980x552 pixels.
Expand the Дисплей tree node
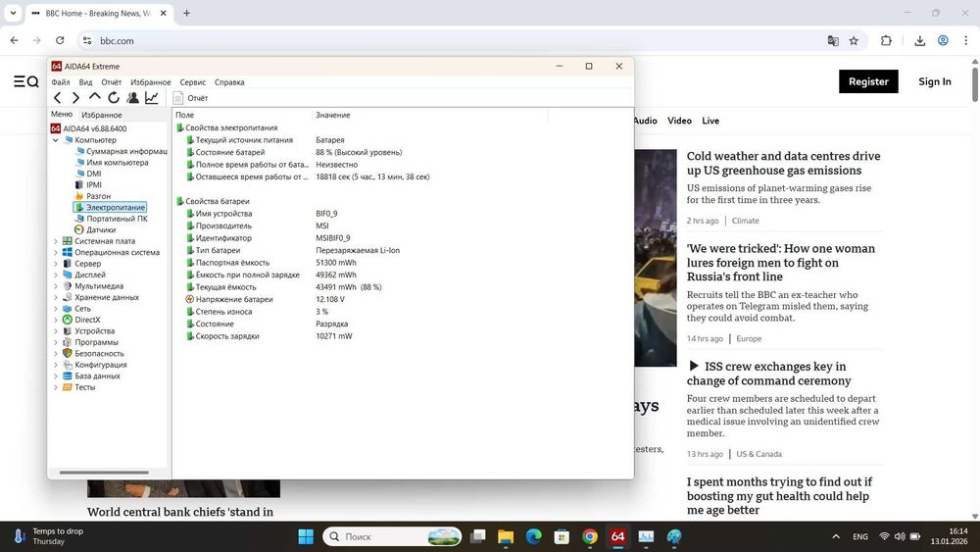coord(56,276)
